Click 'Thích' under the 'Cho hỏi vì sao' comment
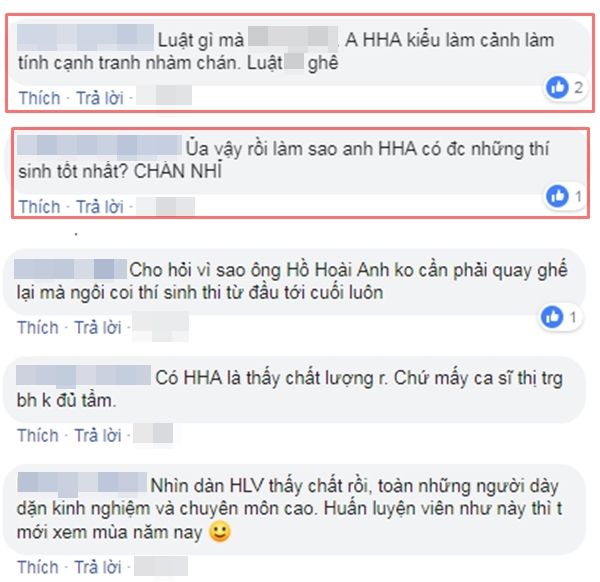The height and width of the screenshot is (582, 600). [x=38, y=328]
